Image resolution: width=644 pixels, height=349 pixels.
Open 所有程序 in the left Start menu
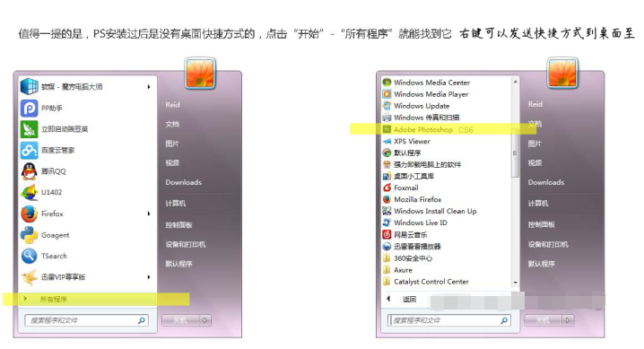pos(88,299)
